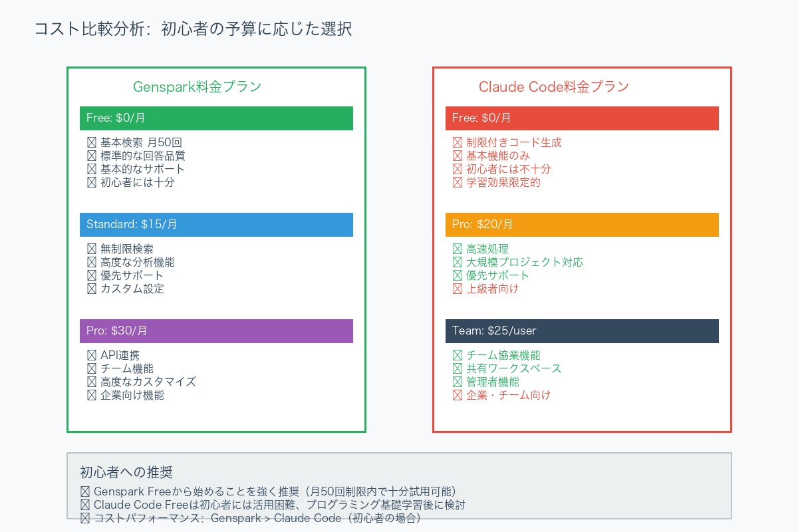Click the red text 上級者向け

(x=493, y=289)
